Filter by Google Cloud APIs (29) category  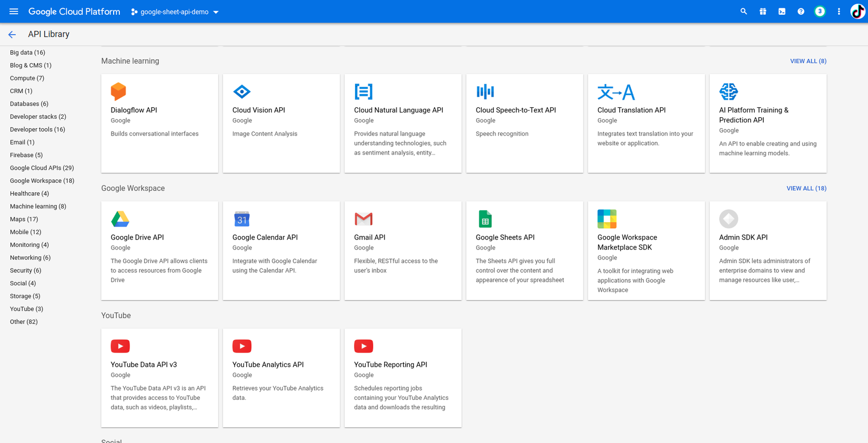click(42, 168)
